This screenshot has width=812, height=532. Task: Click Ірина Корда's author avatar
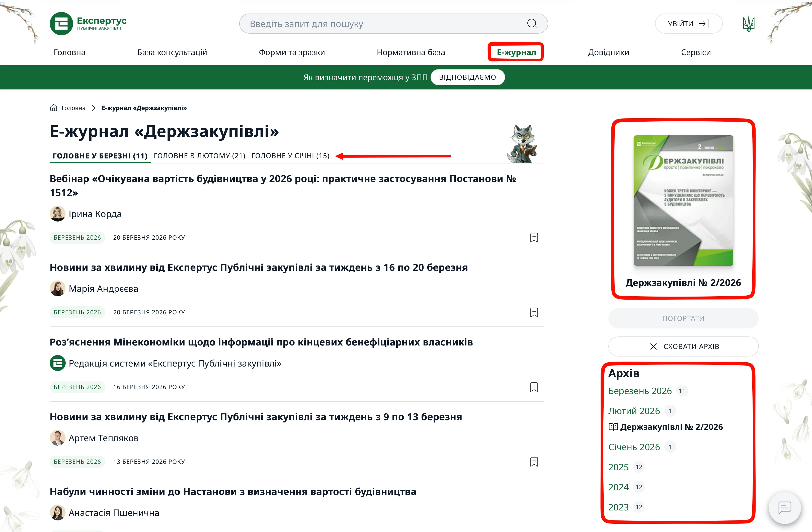coord(58,214)
